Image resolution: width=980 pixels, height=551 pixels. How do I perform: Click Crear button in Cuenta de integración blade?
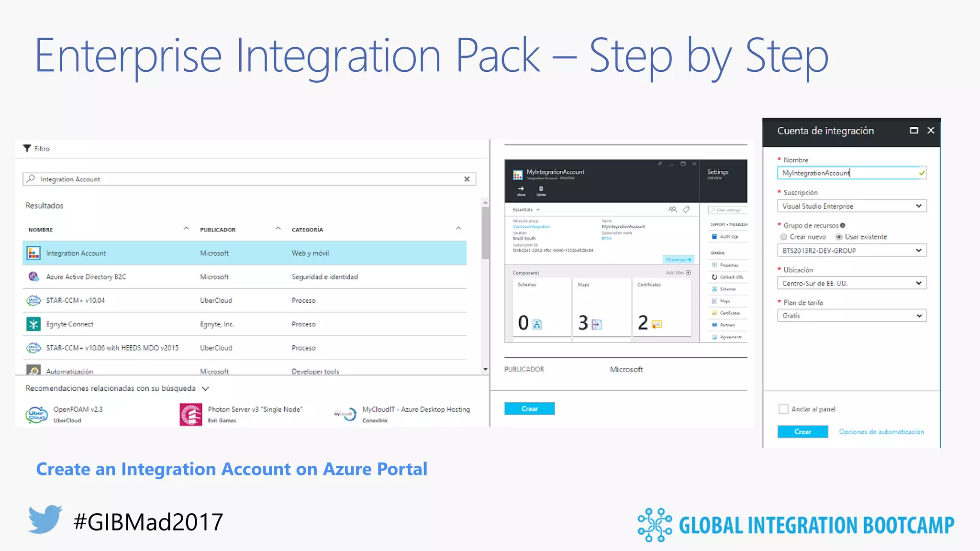click(802, 431)
